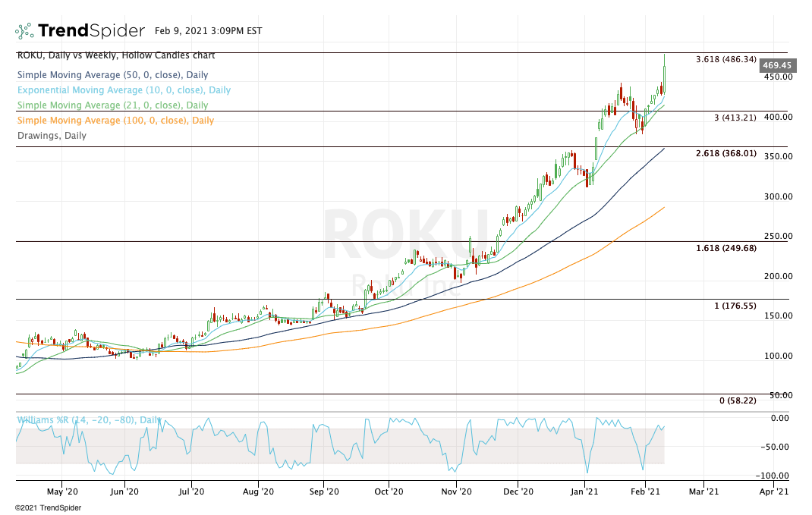Click the 100.00 price axis value
Image resolution: width=812 pixels, height=515 pixels.
pos(779,356)
